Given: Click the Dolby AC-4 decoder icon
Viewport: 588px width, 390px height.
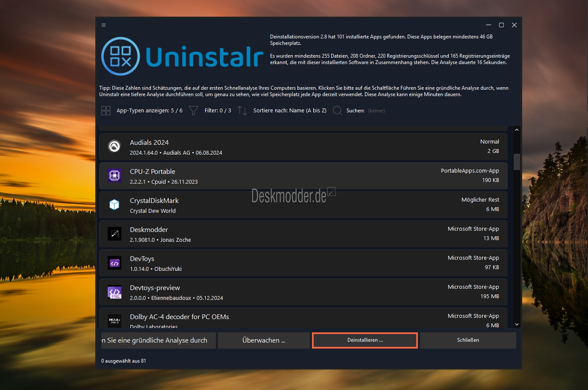Looking at the screenshot, I should click(115, 320).
